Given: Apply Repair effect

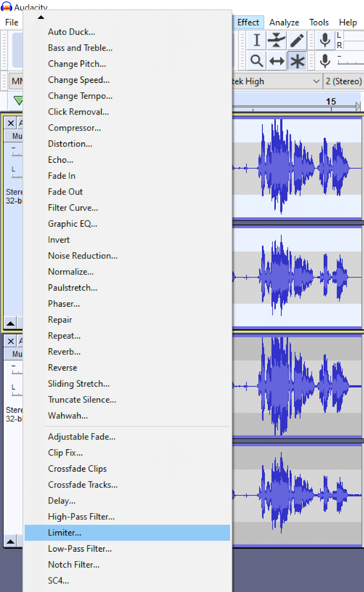Looking at the screenshot, I should click(x=127, y=320).
